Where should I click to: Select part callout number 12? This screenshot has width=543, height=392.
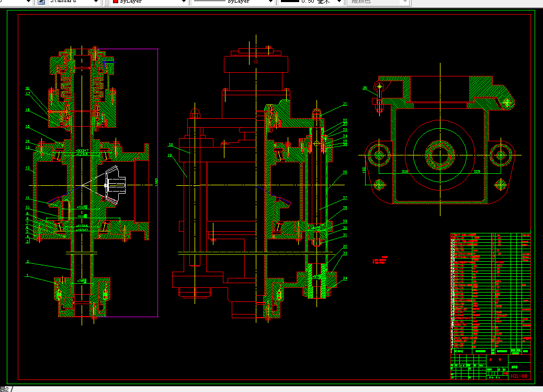27,168
